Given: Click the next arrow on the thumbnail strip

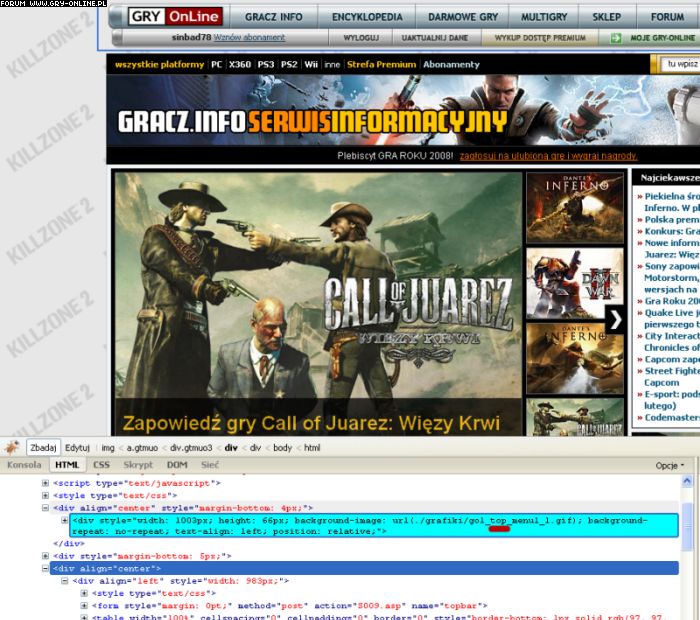Looking at the screenshot, I should point(616,319).
